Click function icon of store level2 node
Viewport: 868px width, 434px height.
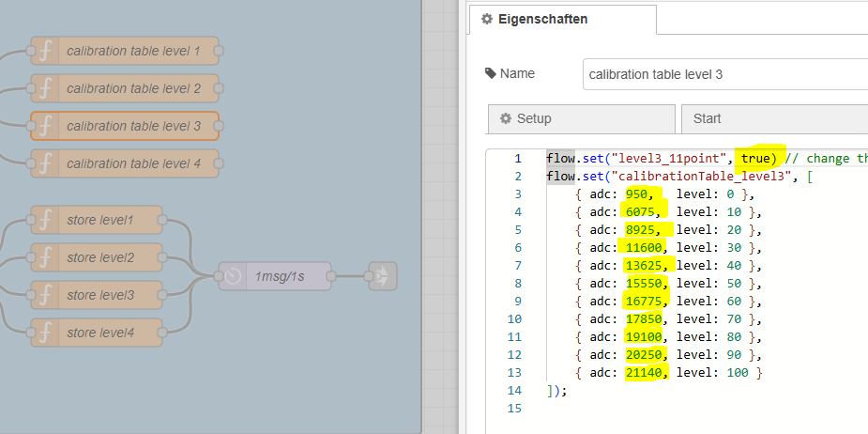point(45,257)
